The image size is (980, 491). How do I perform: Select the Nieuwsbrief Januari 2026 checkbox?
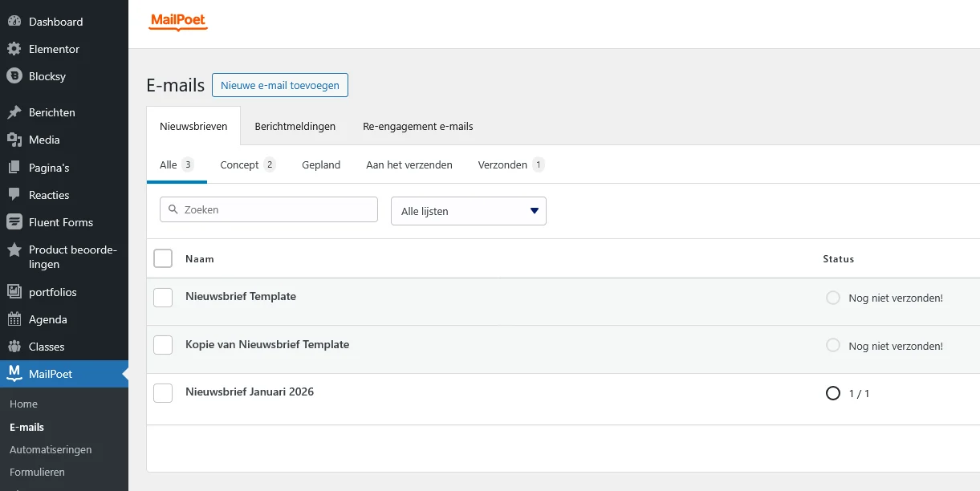(163, 393)
